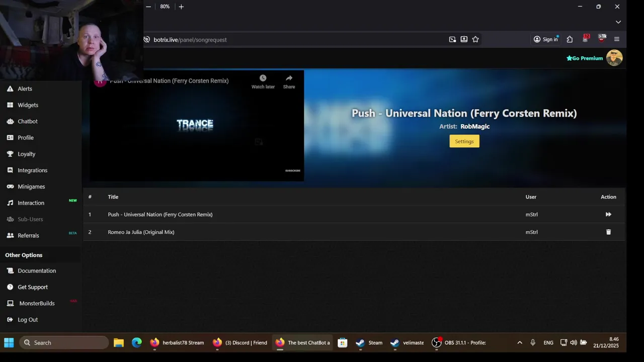Open the browser extensions puzzle icon
Screen dimensions: 644x362
570,39
